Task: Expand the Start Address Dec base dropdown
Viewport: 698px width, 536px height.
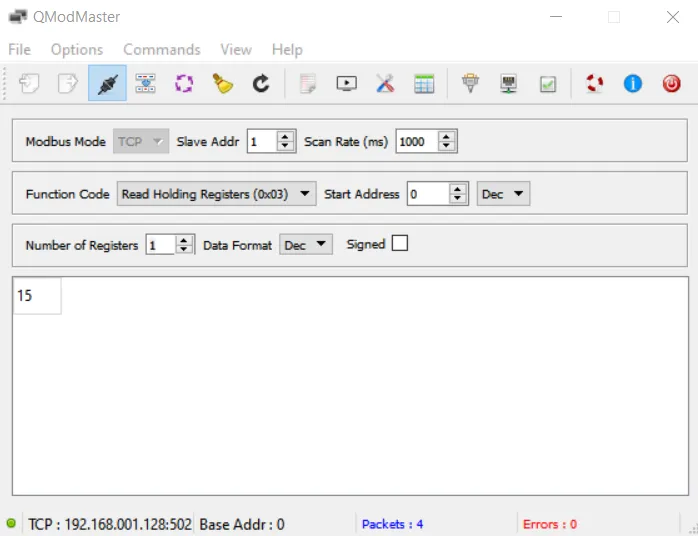Action: tap(503, 194)
